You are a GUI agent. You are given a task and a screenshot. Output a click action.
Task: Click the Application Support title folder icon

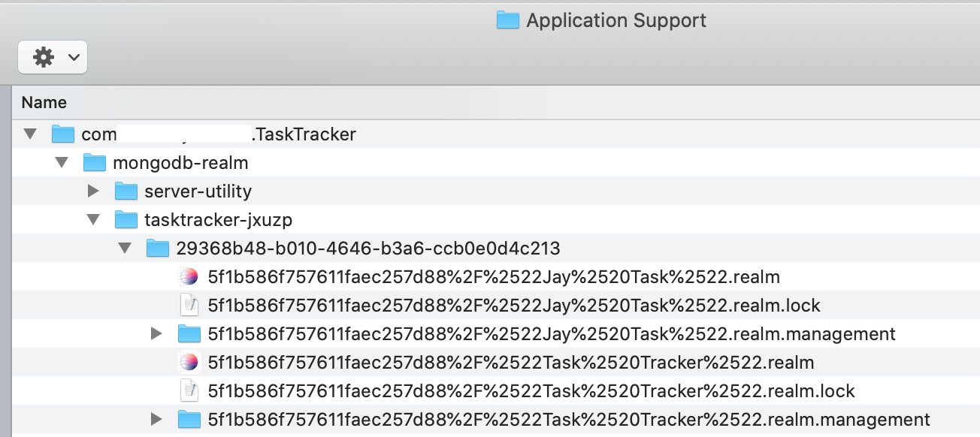[508, 20]
